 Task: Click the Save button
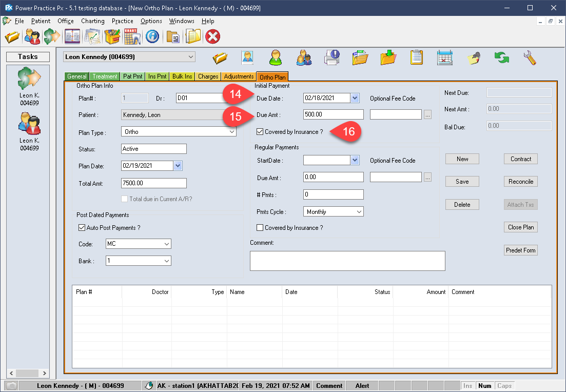462,182
